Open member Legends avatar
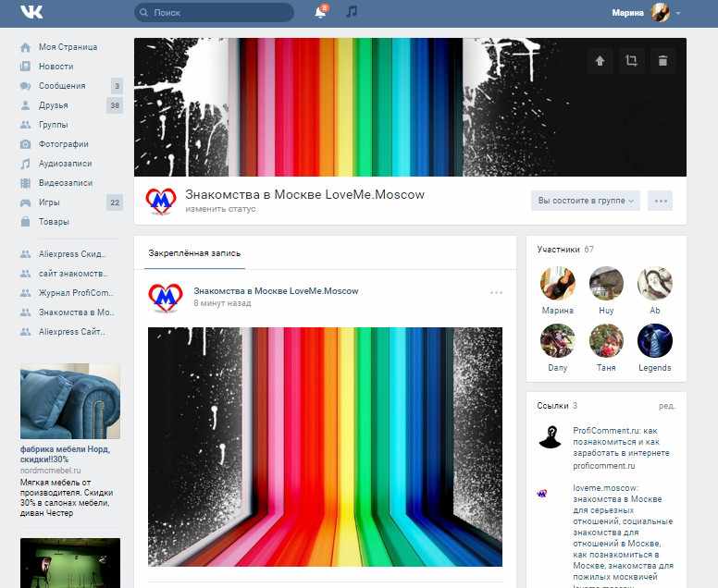Viewport: 718px width, 588px height. (x=655, y=341)
